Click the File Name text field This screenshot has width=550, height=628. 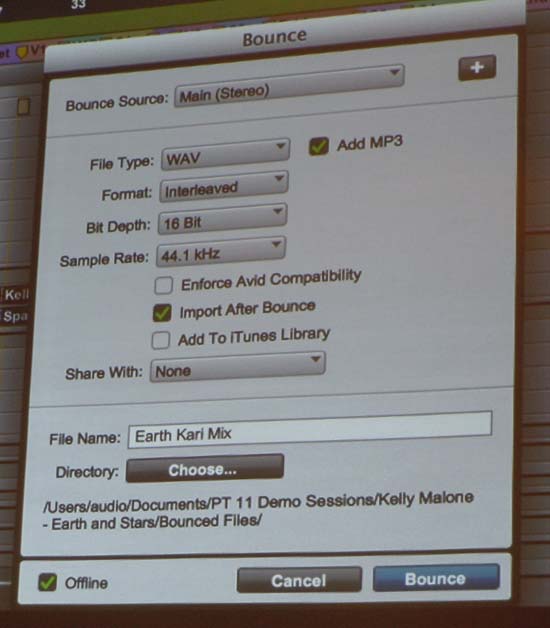tap(310, 429)
